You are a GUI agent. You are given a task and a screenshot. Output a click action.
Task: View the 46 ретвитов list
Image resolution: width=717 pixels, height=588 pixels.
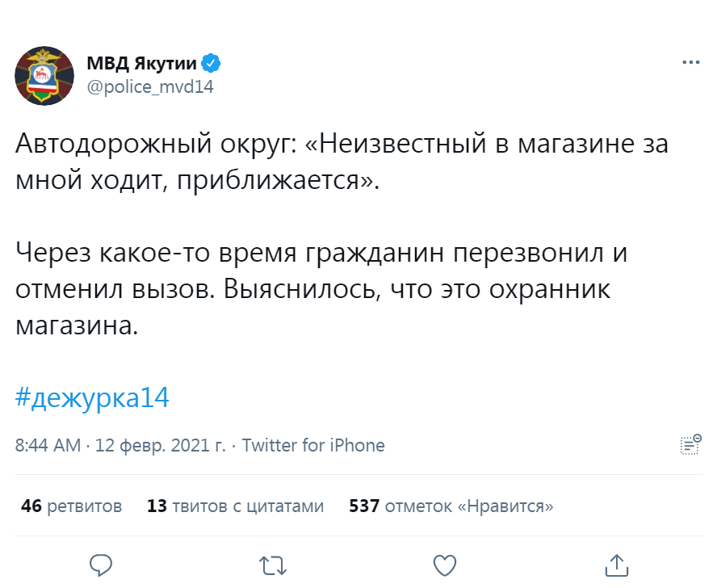point(72,506)
